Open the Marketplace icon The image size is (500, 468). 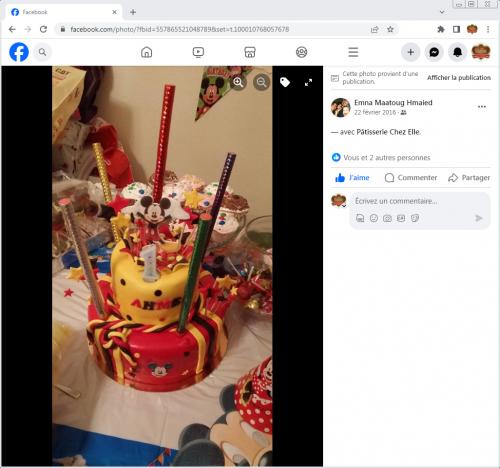click(x=250, y=52)
